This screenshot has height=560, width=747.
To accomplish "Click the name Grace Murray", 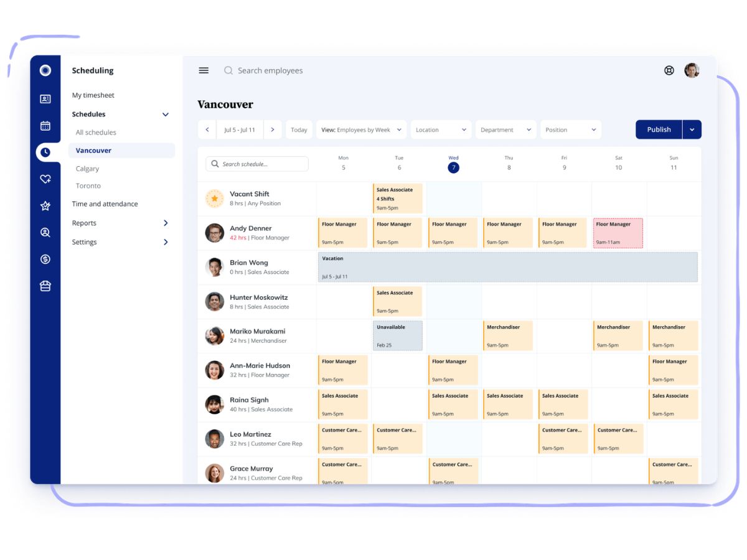I will click(251, 469).
